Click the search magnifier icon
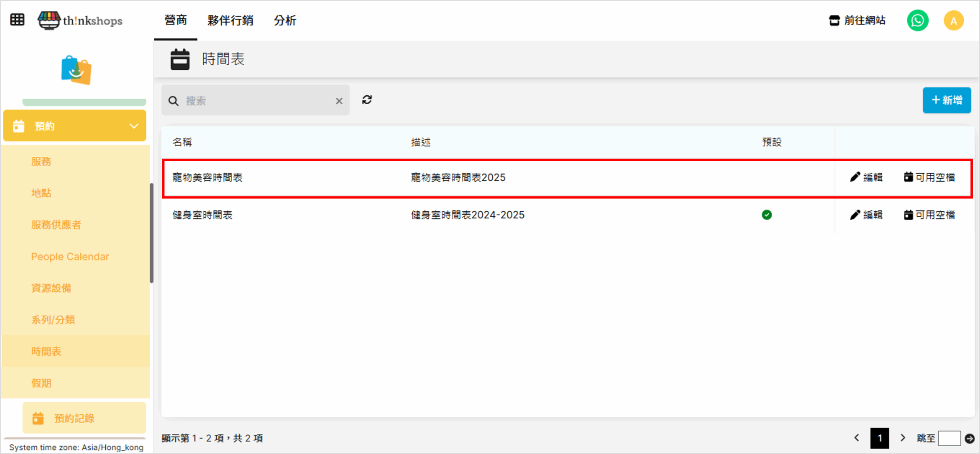This screenshot has width=980, height=454. (x=173, y=101)
